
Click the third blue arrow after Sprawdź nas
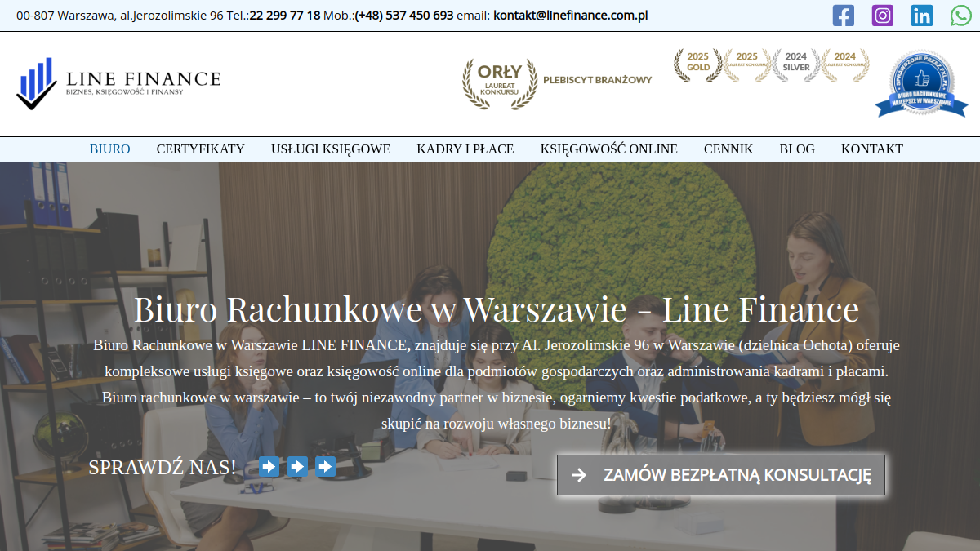tap(326, 467)
